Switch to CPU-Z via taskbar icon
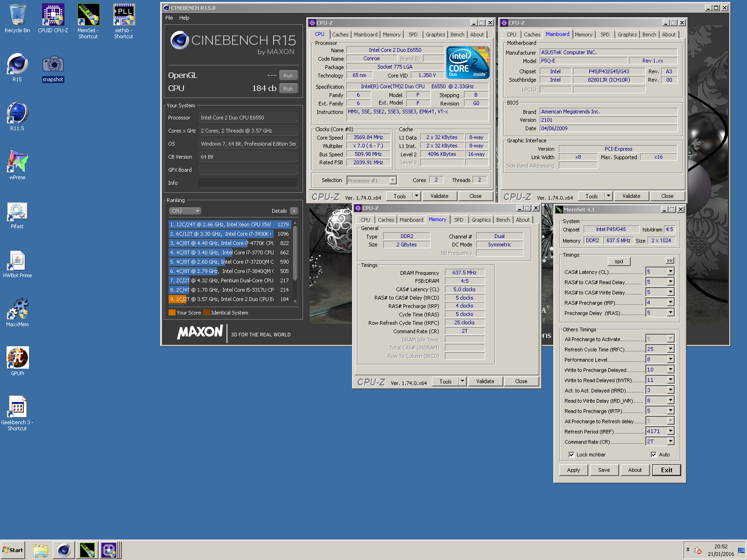The width and height of the screenshot is (747, 560). point(109,551)
